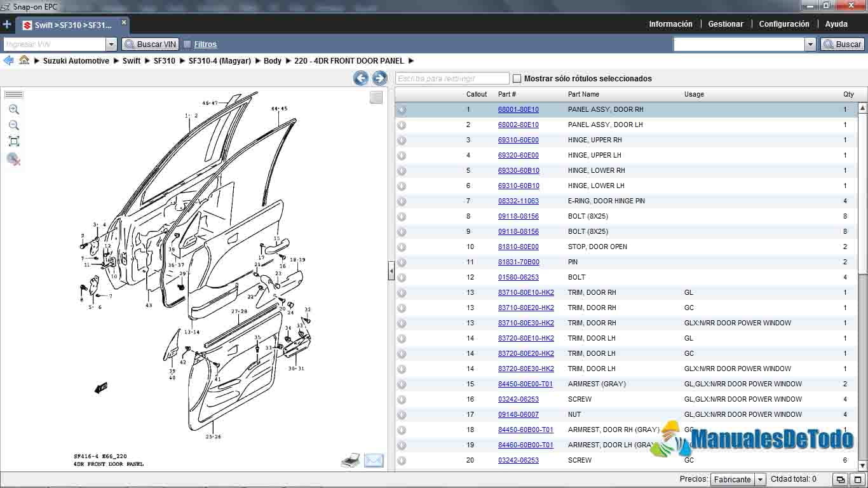Open the Configuración menu

point(784,24)
